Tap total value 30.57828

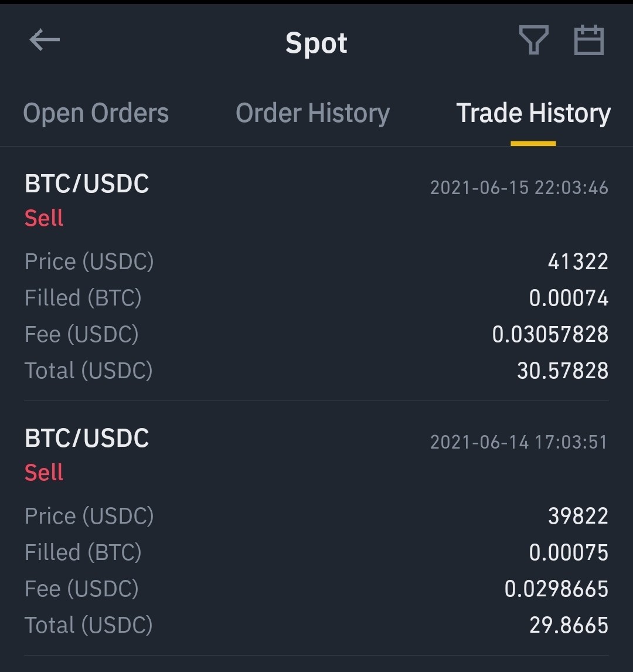(x=563, y=371)
